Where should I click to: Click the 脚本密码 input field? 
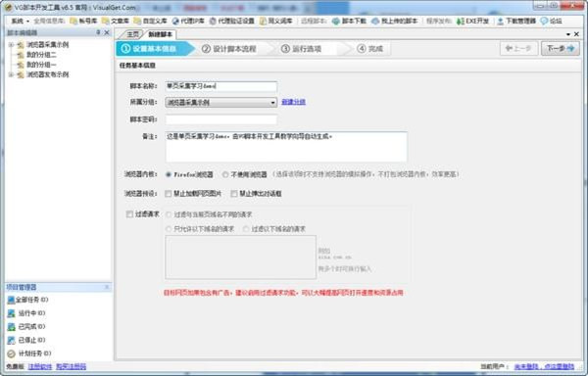(x=221, y=119)
